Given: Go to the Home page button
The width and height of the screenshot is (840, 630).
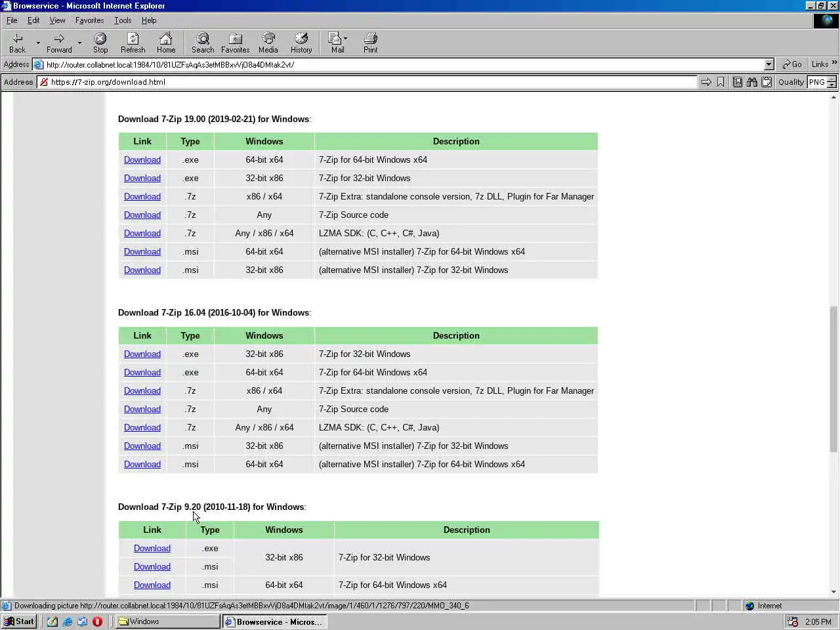Looking at the screenshot, I should tap(166, 43).
